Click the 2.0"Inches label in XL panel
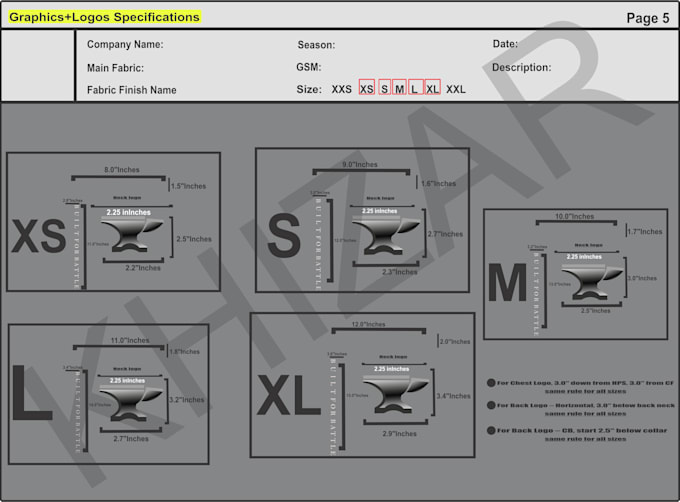This screenshot has width=680, height=502. click(455, 342)
